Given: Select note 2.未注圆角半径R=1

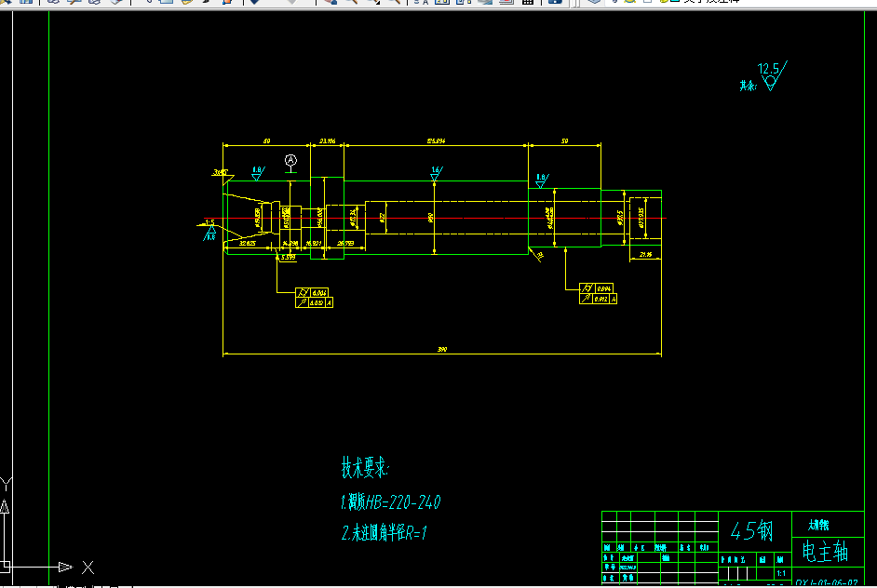Looking at the screenshot, I should tap(385, 533).
